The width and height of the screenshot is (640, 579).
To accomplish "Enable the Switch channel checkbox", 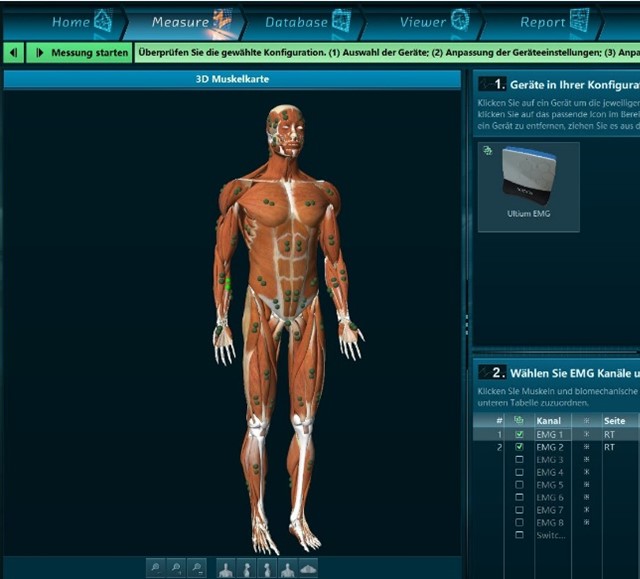I will pos(519,535).
